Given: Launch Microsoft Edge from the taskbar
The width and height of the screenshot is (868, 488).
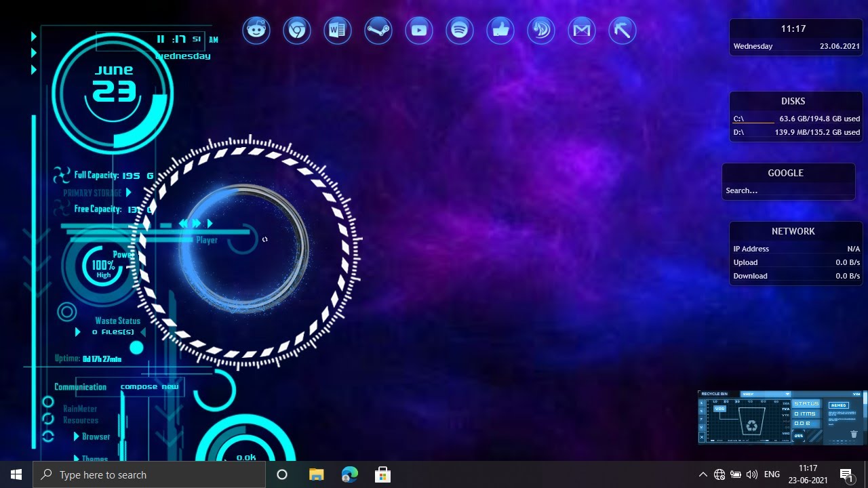Looking at the screenshot, I should (x=349, y=474).
